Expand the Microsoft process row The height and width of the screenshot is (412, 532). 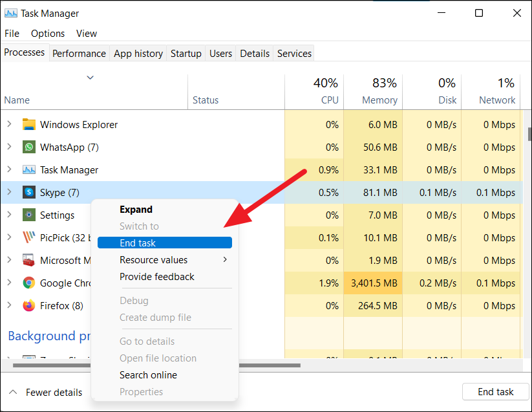tap(10, 260)
